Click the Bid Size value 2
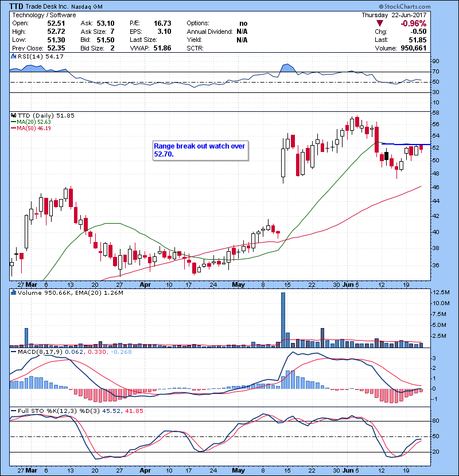This screenshot has height=476, width=459. coord(112,48)
